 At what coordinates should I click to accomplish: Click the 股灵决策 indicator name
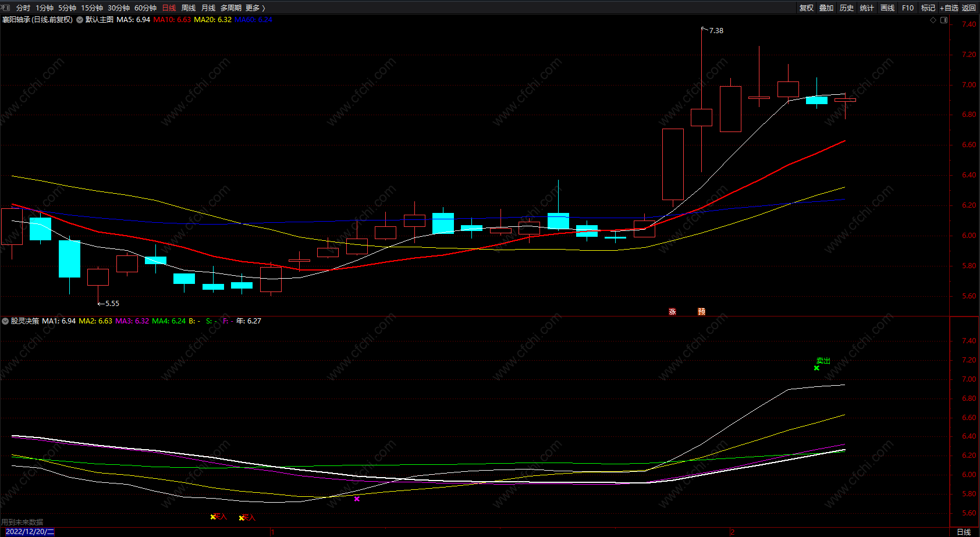(x=25, y=321)
